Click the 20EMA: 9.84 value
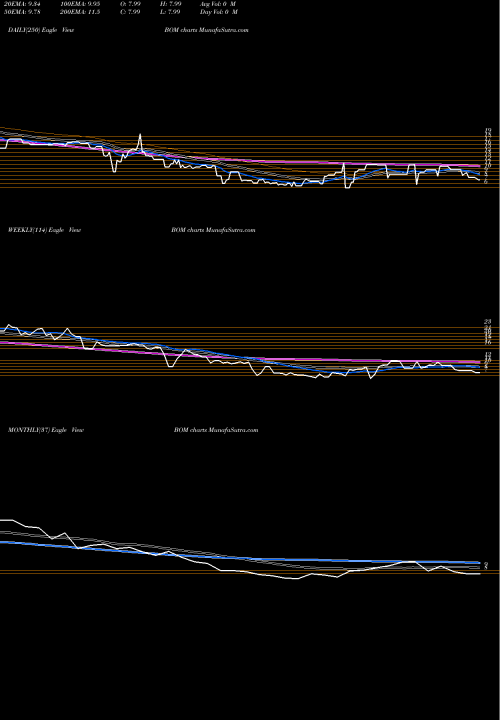Image resolution: width=500 pixels, height=720 pixels. [x=22, y=4]
